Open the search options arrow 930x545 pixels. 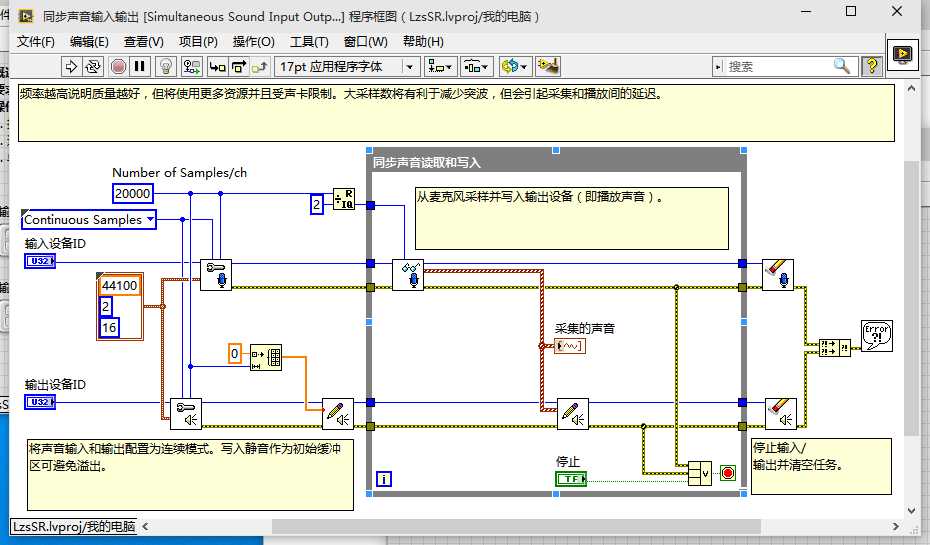718,66
